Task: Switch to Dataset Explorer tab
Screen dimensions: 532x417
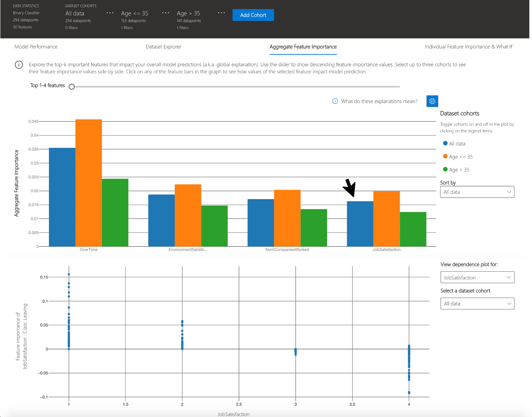Action: (163, 47)
